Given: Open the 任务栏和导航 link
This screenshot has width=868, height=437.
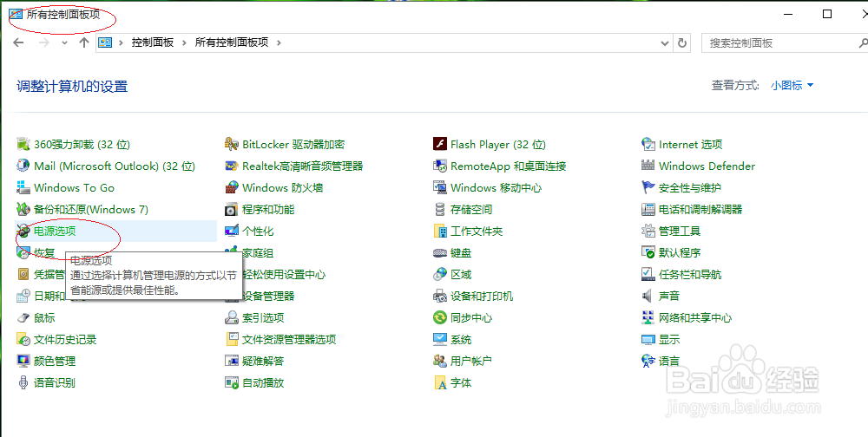Looking at the screenshot, I should [690, 274].
